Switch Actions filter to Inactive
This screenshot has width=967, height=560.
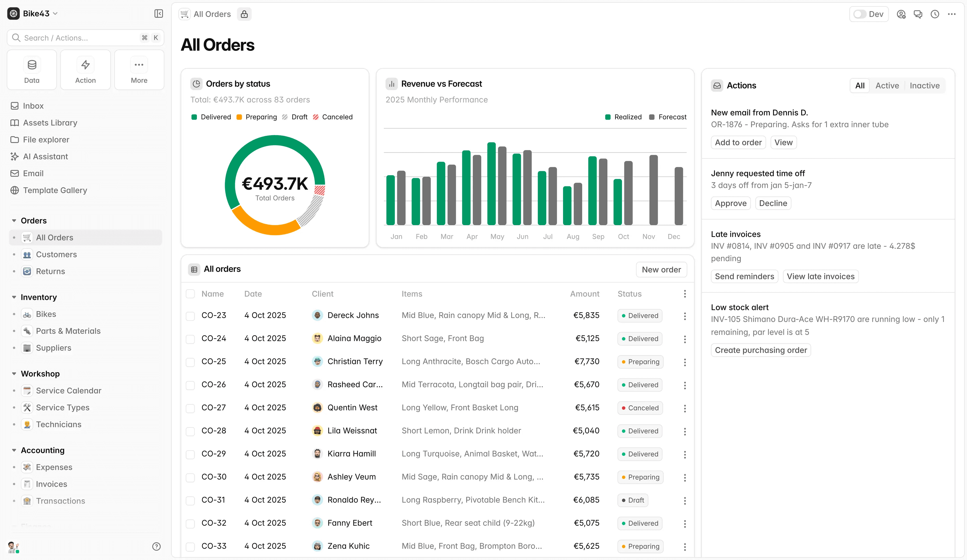tap(924, 86)
